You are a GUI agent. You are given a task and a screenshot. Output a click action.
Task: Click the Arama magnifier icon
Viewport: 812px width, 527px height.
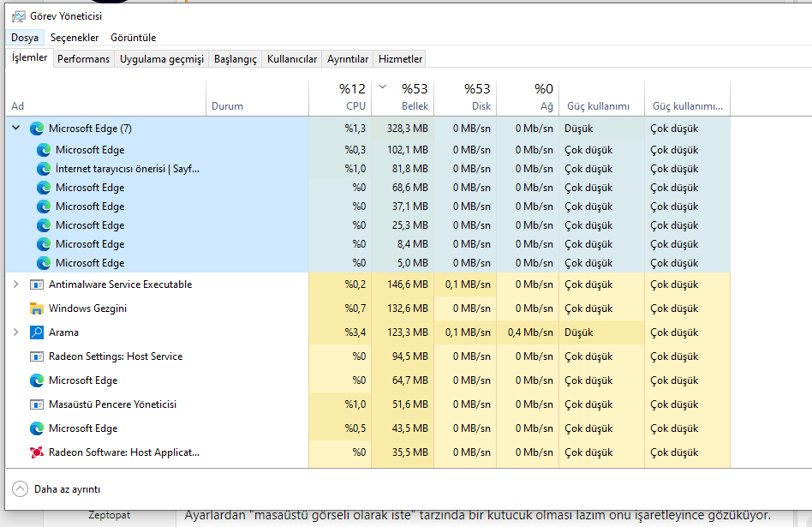37,332
